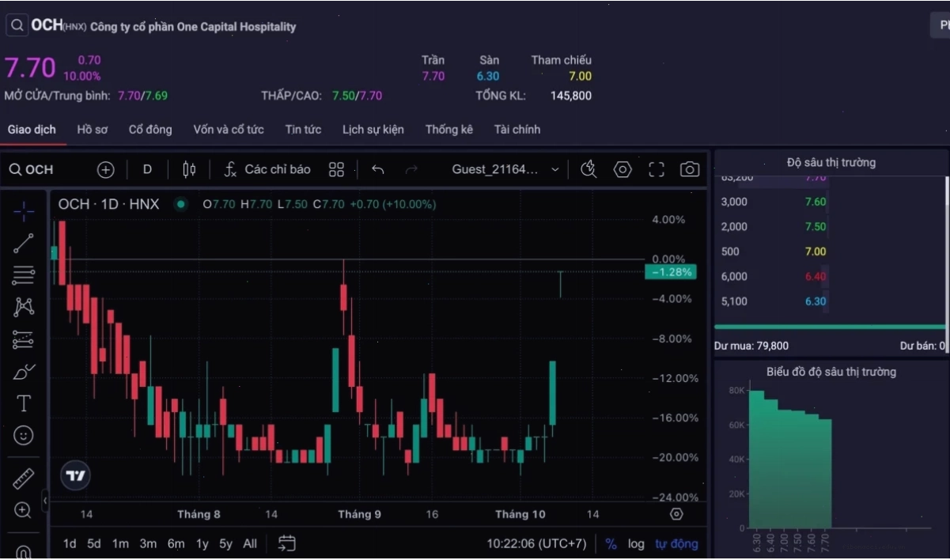Open the Tài chính tab
The height and width of the screenshot is (560, 950).
pyautogui.click(x=517, y=130)
